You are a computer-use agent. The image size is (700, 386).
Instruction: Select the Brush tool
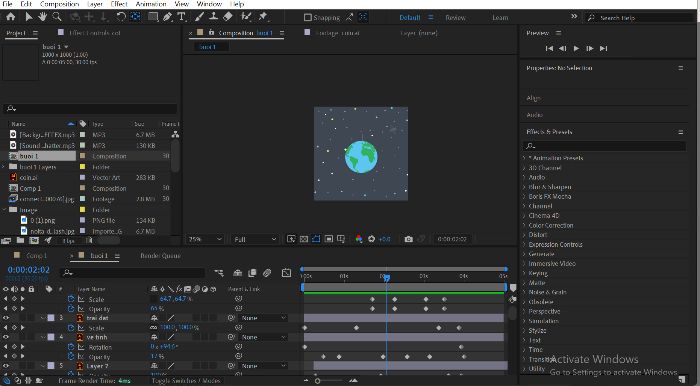point(200,17)
